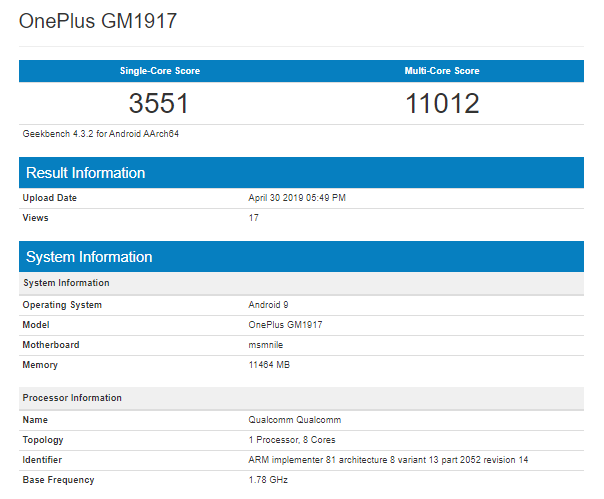The image size is (604, 499).
Task: Select the Upload Date value April 30 2019
Action: point(297,198)
